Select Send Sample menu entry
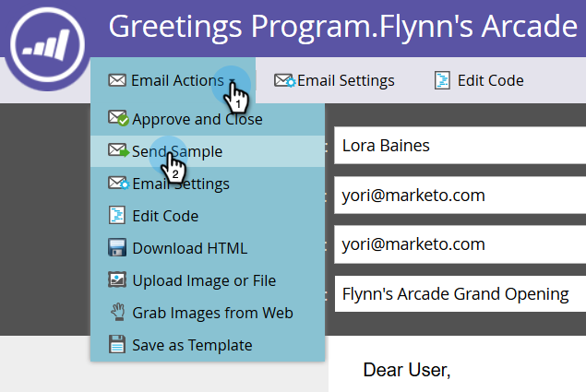 (x=208, y=151)
